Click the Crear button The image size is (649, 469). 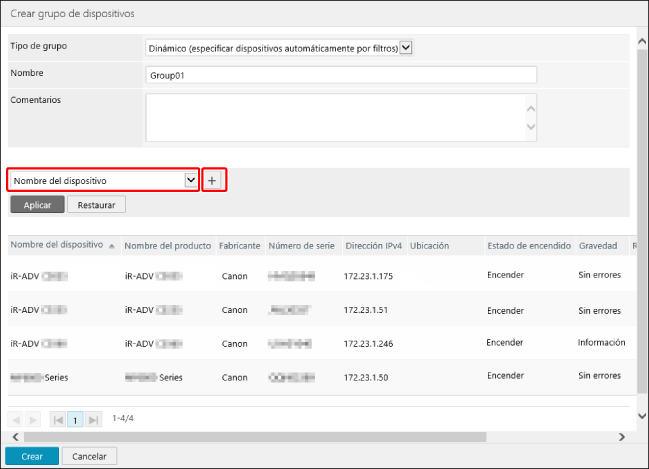point(31,456)
